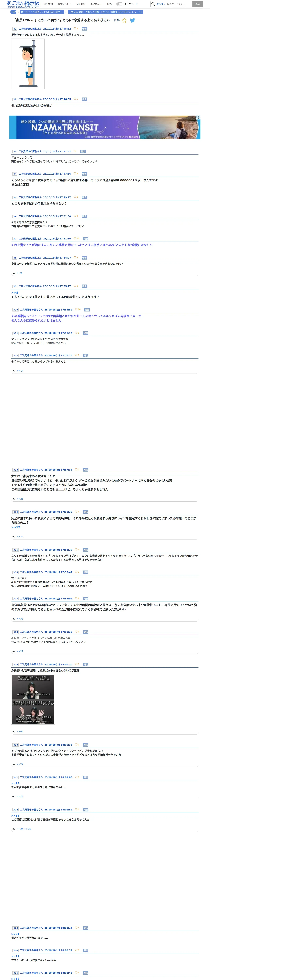Like post 2 with its heart icon

click(x=75, y=99)
